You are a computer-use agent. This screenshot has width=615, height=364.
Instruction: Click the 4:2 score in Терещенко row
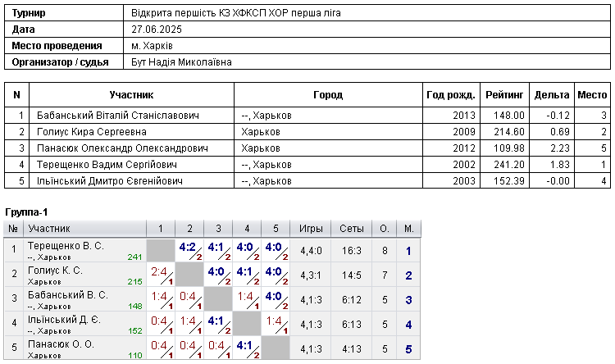coord(188,247)
